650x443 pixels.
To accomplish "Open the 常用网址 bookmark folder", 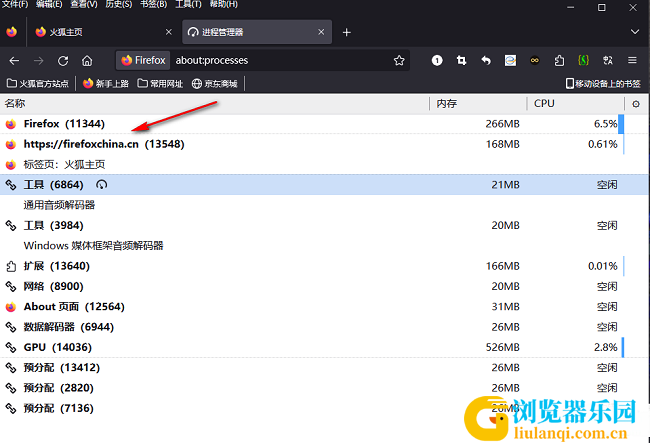I will click(160, 84).
